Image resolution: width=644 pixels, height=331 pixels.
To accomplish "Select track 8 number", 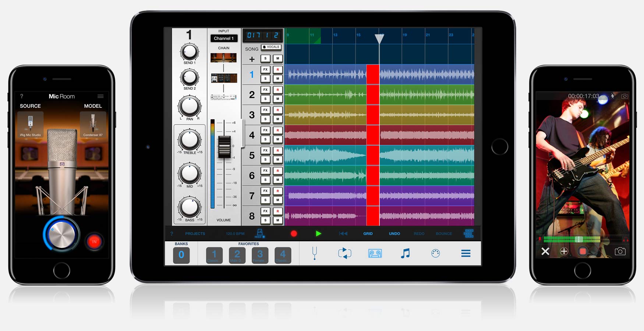I will [x=252, y=216].
